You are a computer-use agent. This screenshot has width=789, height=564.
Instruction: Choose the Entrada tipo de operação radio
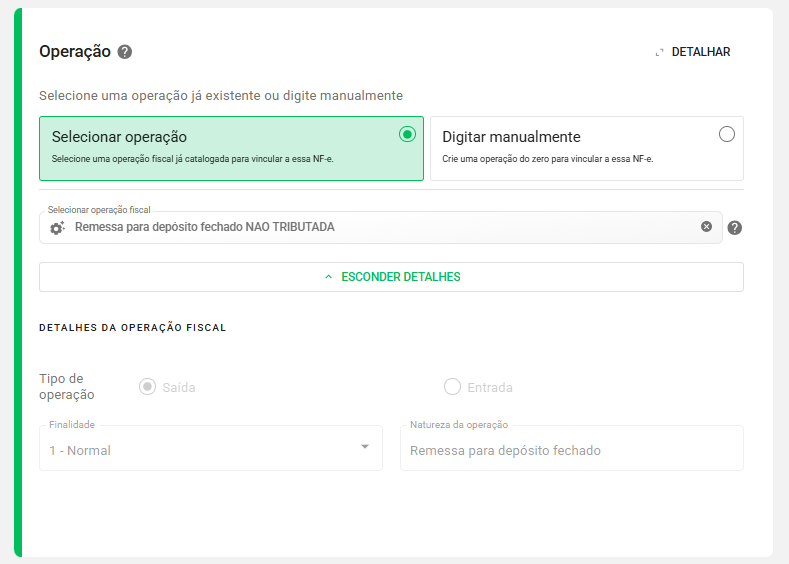pyautogui.click(x=452, y=387)
